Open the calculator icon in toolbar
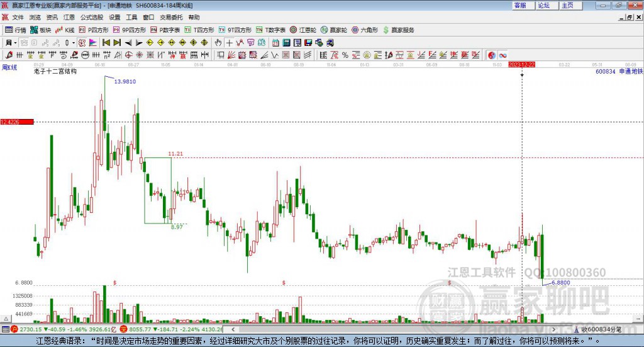The height and width of the screenshot is (347, 644). (286, 43)
